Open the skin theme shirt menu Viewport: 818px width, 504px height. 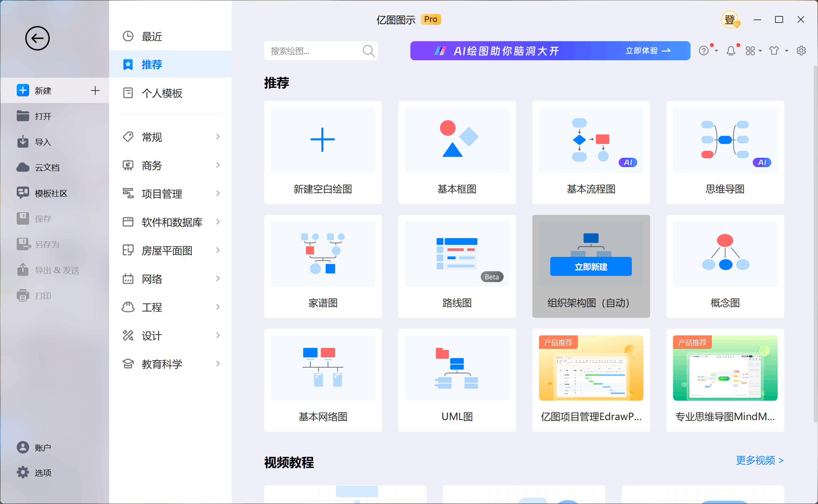coord(778,51)
